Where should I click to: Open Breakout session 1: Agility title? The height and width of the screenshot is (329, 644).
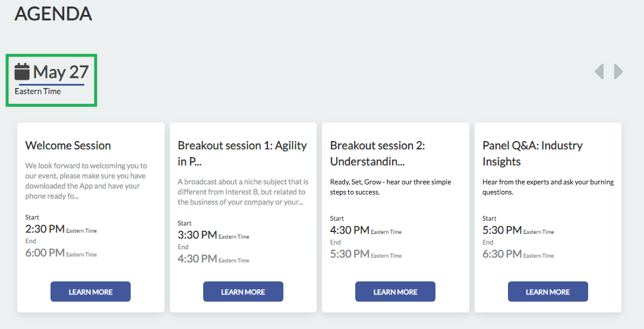coord(242,153)
